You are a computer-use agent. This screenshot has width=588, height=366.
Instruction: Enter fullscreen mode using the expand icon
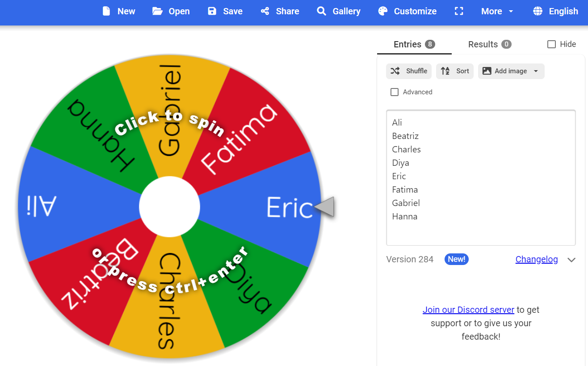(459, 11)
